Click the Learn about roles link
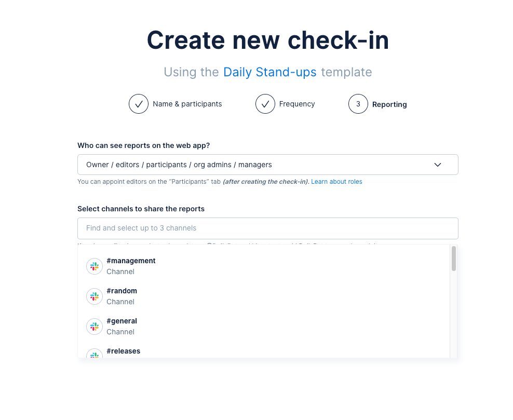Screen dimensions: 513x420 pos(336,181)
